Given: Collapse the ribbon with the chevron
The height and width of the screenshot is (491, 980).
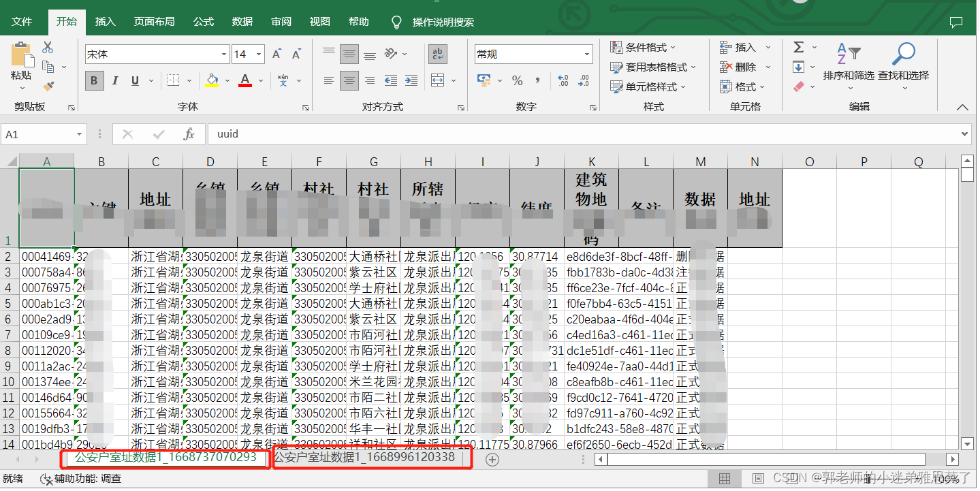Looking at the screenshot, I should coord(962,107).
